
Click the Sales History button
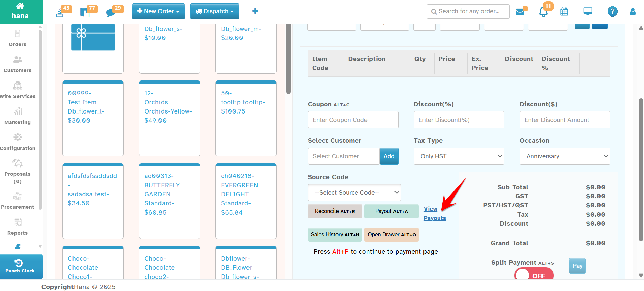(335, 235)
